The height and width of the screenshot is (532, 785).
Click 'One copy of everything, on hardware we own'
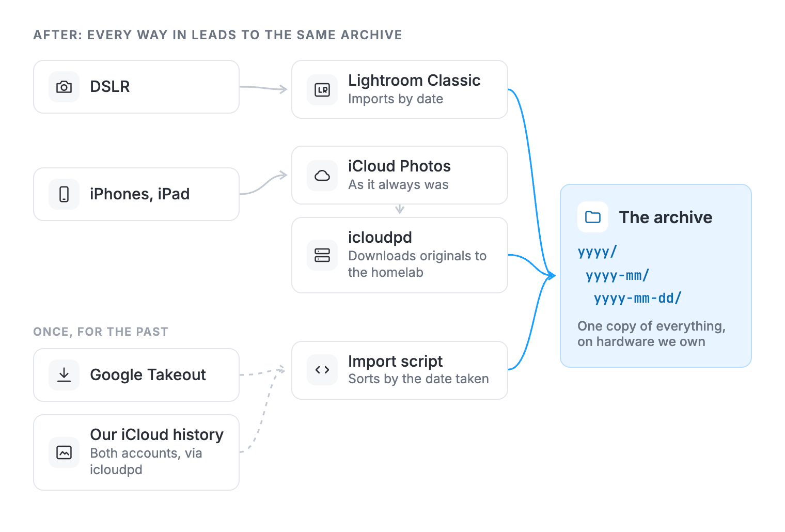coord(652,334)
